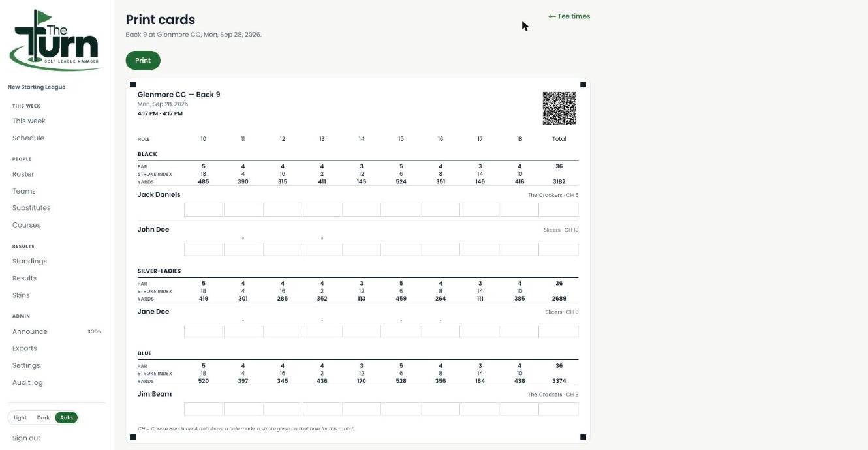Click 'The Crackers · CH 8' label
868x450 pixels.
553,395
